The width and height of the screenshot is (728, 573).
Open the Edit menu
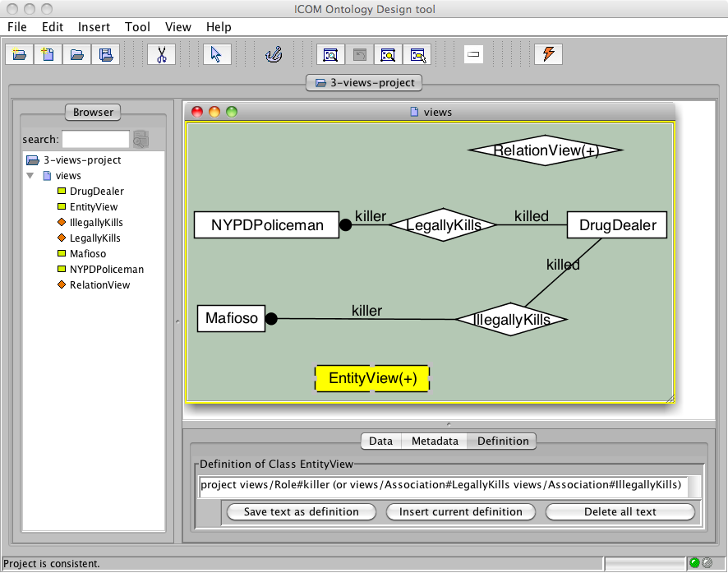[x=53, y=27]
